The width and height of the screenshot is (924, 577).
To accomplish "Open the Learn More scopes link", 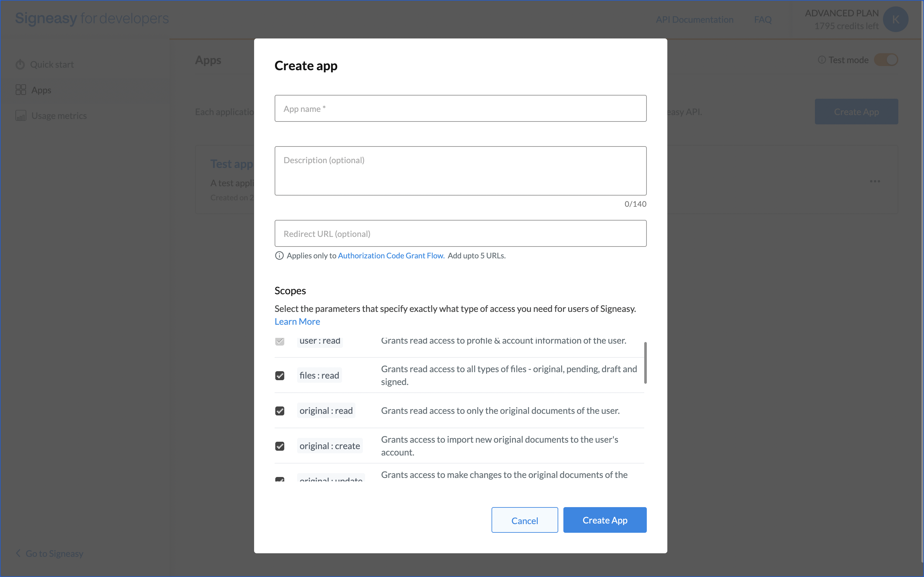I will coord(297,322).
